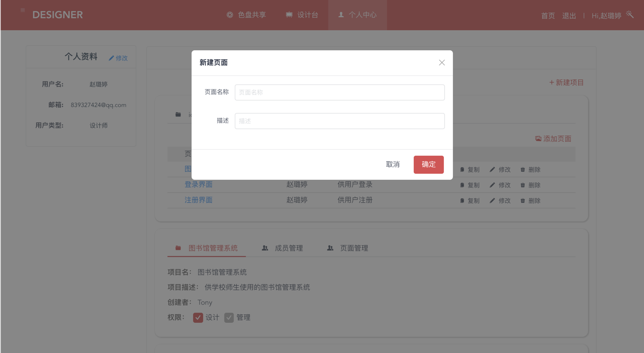Screen dimensions: 644x353
Task: Switch to the 页面管理 tab
Action: [348, 248]
